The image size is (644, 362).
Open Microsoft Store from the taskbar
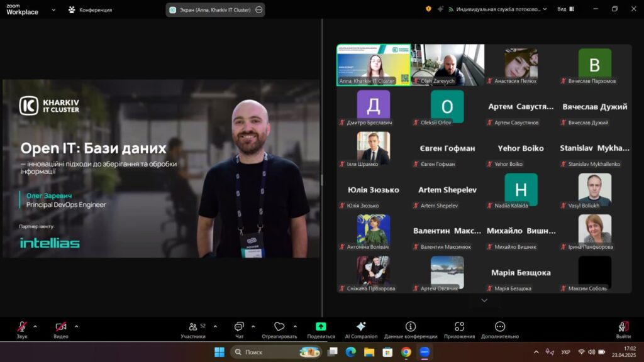click(x=387, y=352)
